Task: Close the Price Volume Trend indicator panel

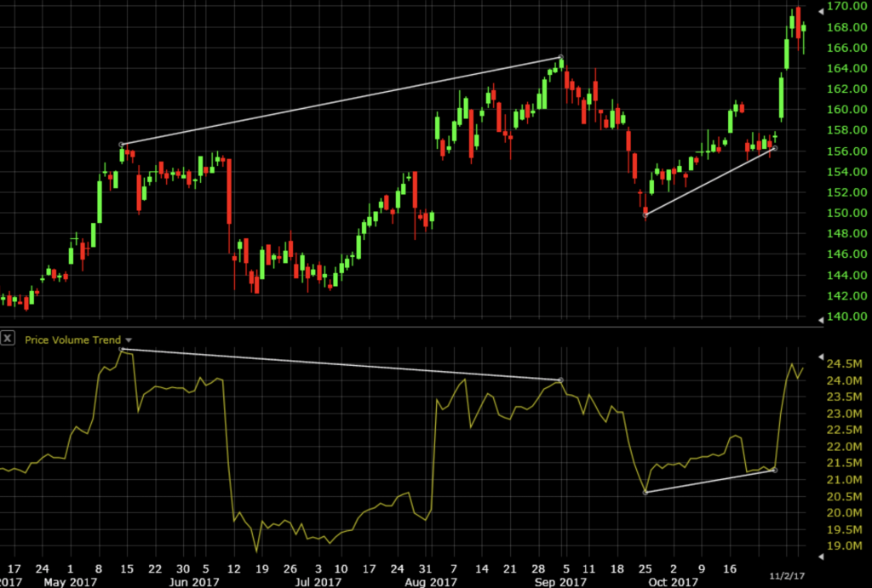Action: (8, 339)
